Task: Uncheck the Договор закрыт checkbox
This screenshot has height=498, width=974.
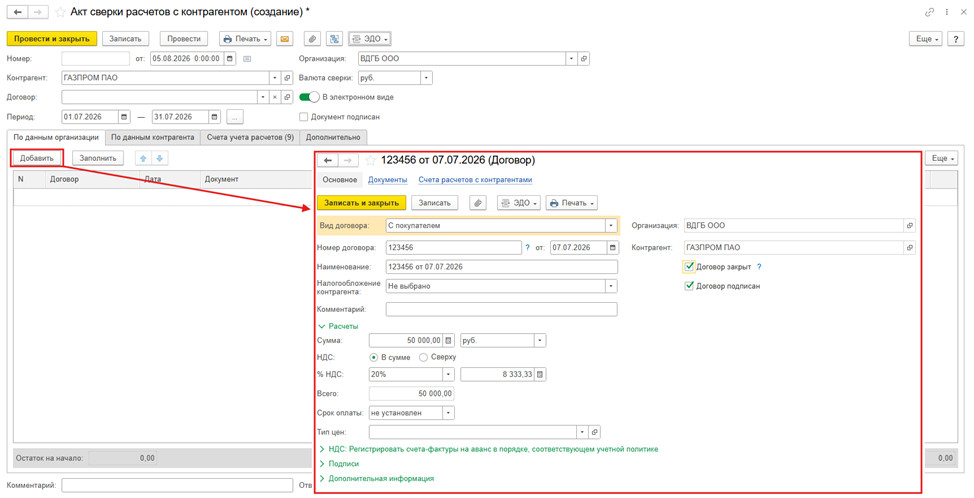Action: pos(689,266)
